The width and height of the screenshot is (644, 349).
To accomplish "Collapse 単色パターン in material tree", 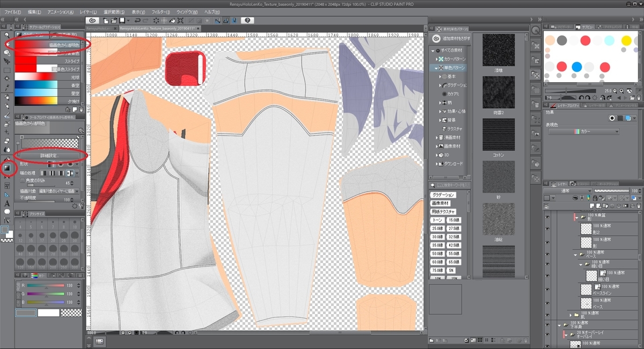I will [436, 68].
